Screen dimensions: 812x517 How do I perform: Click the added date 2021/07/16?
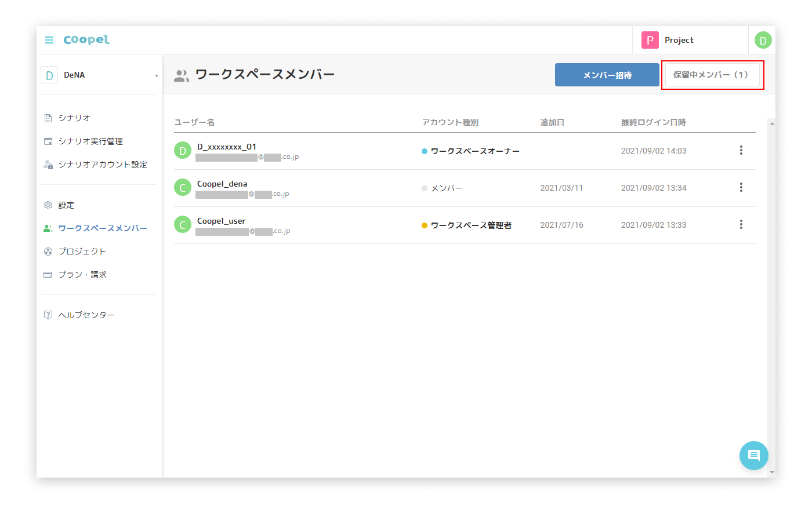click(561, 225)
